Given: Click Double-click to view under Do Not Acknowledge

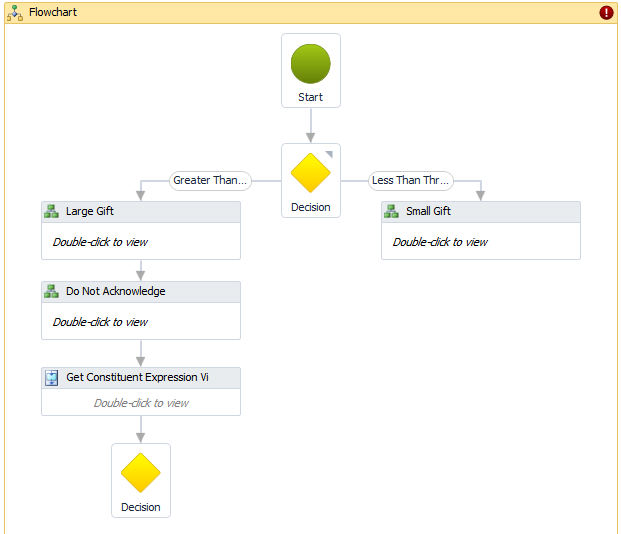Looking at the screenshot, I should [x=100, y=322].
